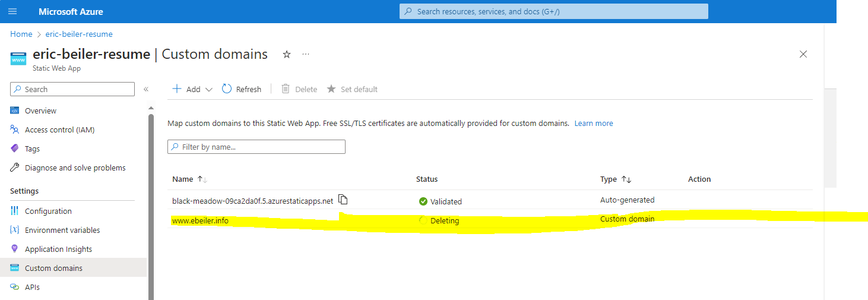The width and height of the screenshot is (868, 300).
Task: Copy the auto-generated domain name
Action: click(343, 200)
